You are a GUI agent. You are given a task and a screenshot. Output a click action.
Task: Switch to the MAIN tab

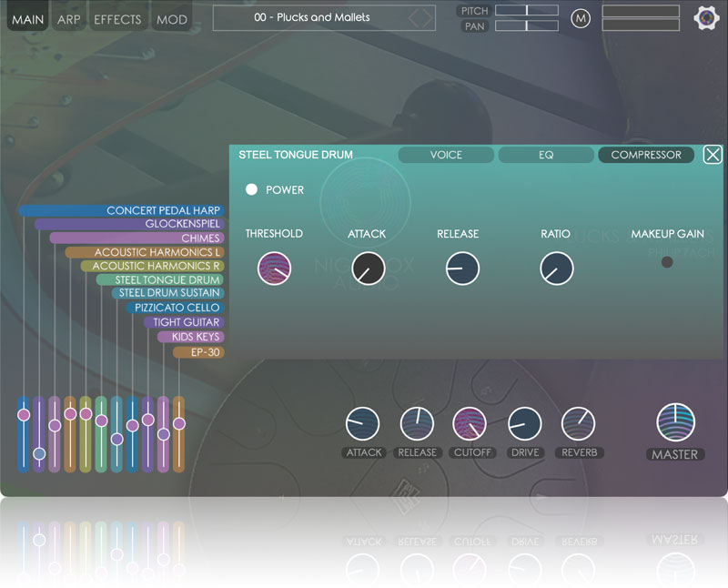tap(28, 19)
